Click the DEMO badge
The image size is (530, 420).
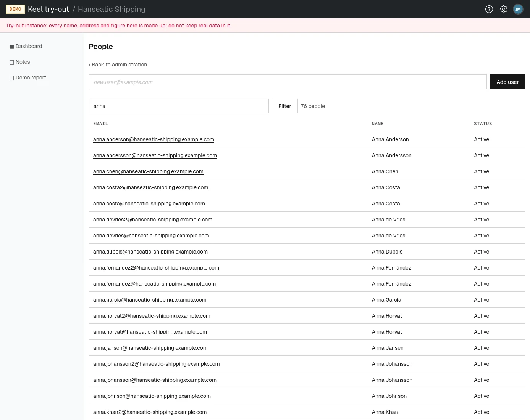tap(15, 9)
